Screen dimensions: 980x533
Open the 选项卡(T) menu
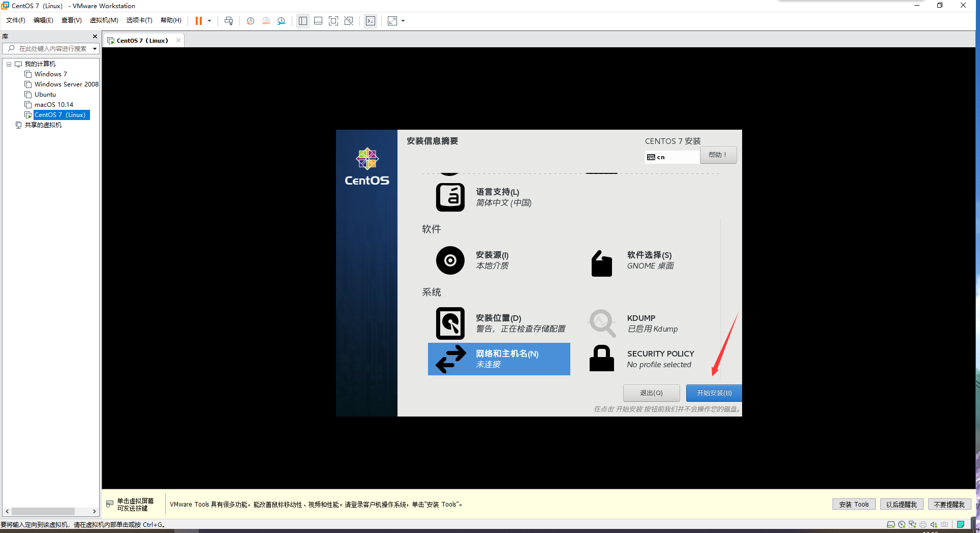tap(139, 20)
